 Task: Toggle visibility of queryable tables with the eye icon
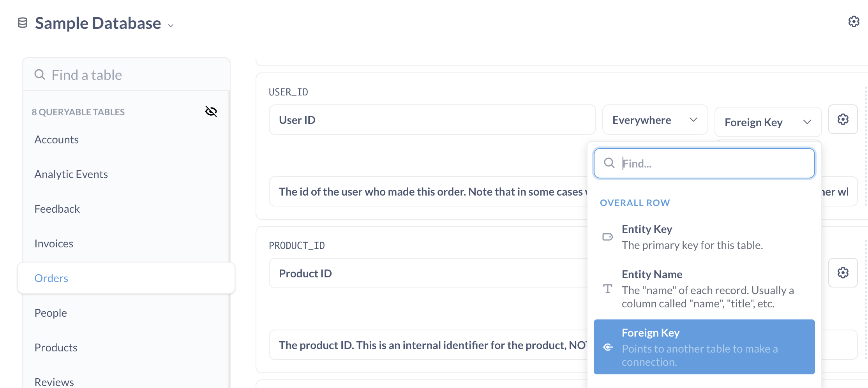(x=211, y=112)
